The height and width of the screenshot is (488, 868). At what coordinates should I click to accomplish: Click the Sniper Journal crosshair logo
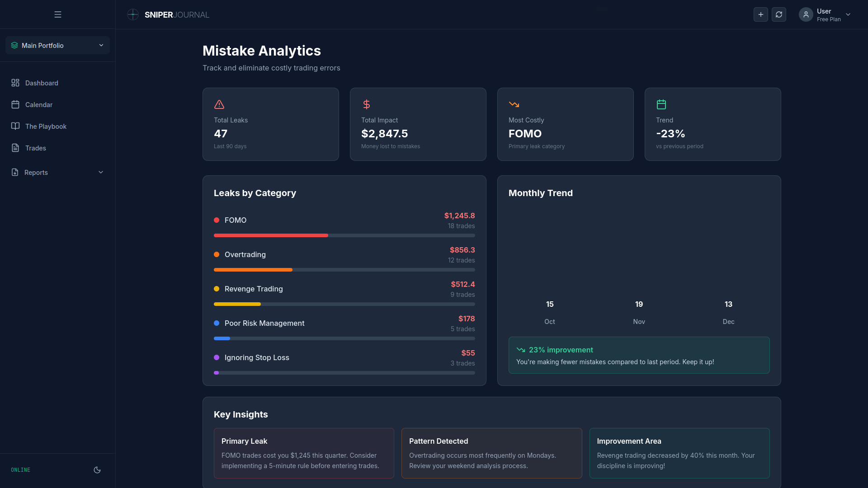pos(133,14)
